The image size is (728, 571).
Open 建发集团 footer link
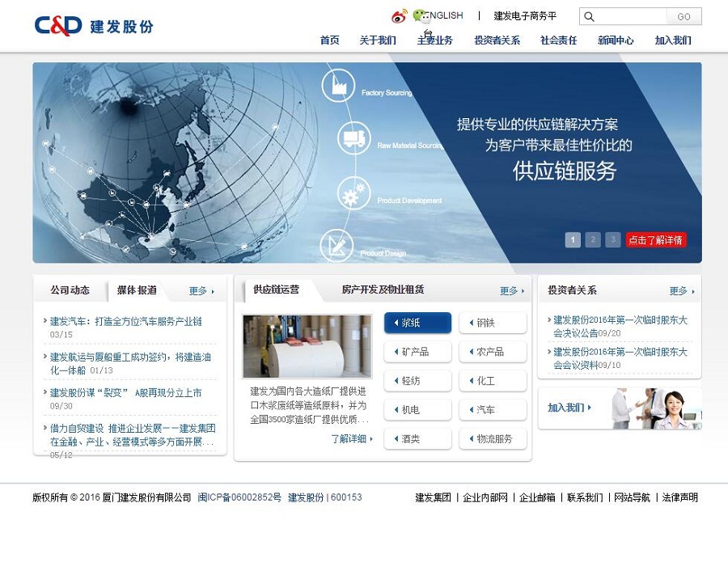pos(434,497)
